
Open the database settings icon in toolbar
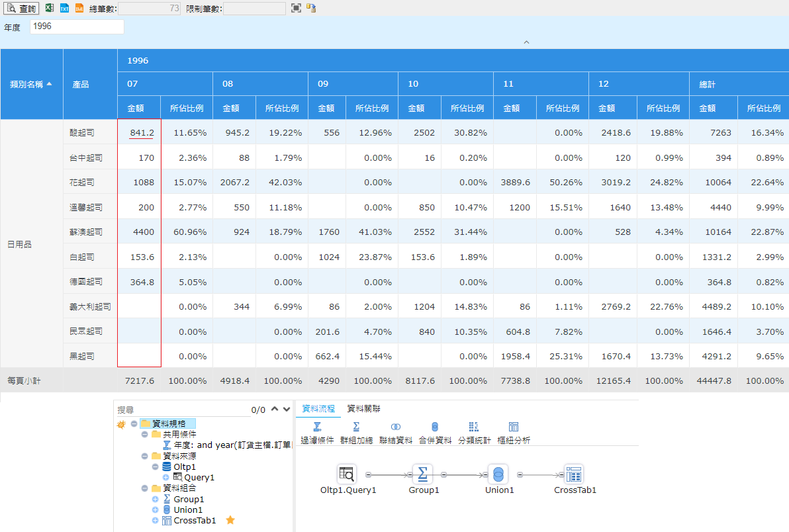(x=312, y=8)
